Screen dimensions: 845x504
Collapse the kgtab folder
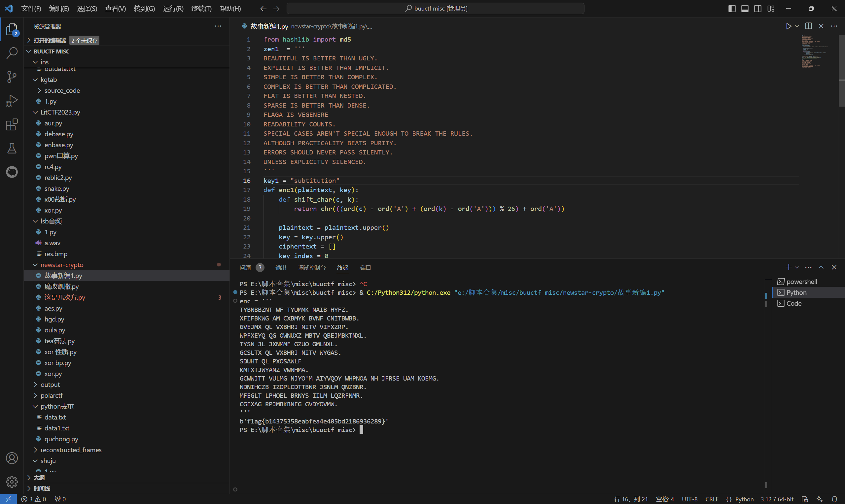point(35,80)
